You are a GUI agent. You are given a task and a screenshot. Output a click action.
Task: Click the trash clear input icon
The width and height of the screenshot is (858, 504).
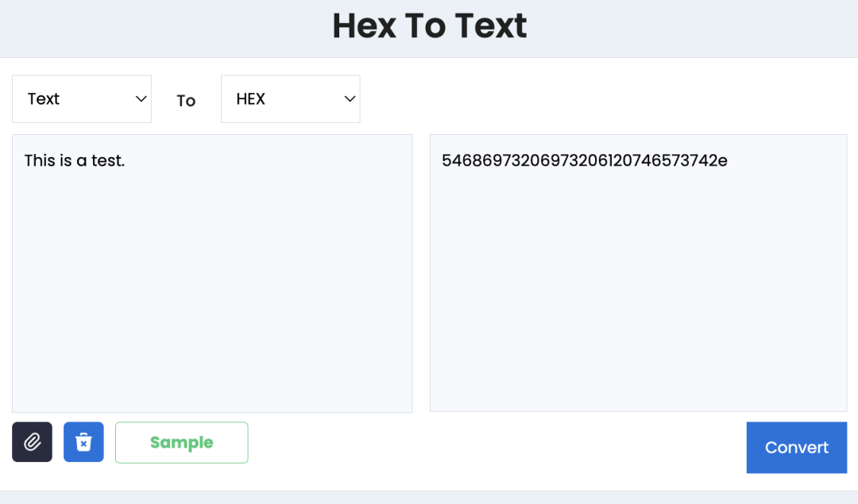pos(83,442)
